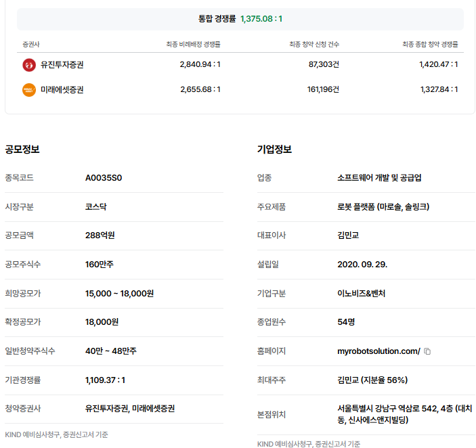Select the 288억원 offering amount
The width and height of the screenshot is (476, 448).
[100, 236]
